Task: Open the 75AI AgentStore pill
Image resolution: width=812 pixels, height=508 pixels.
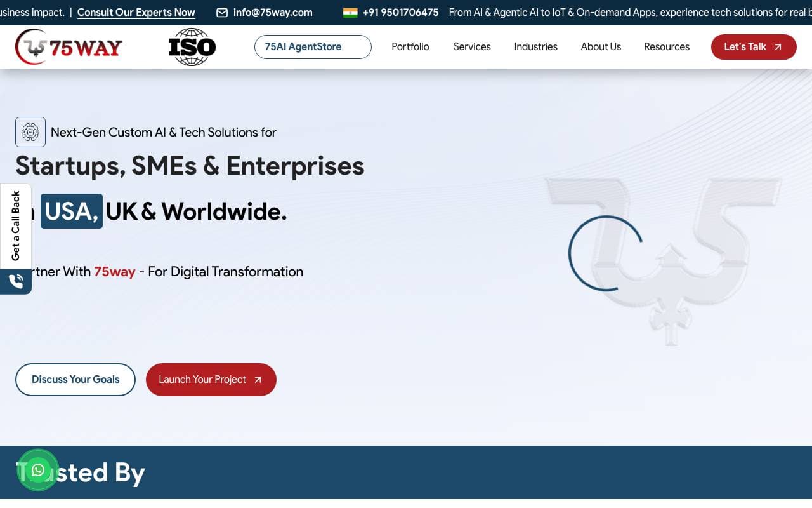Action: [x=313, y=47]
